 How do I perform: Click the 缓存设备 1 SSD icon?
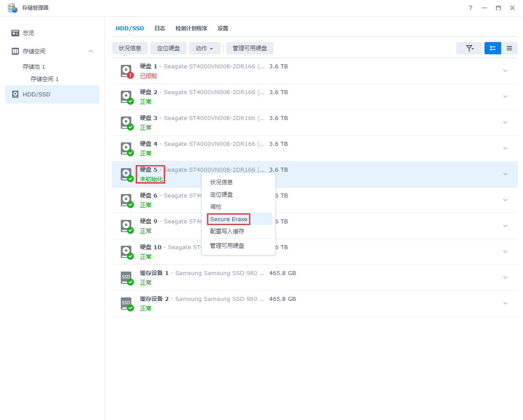click(x=126, y=278)
